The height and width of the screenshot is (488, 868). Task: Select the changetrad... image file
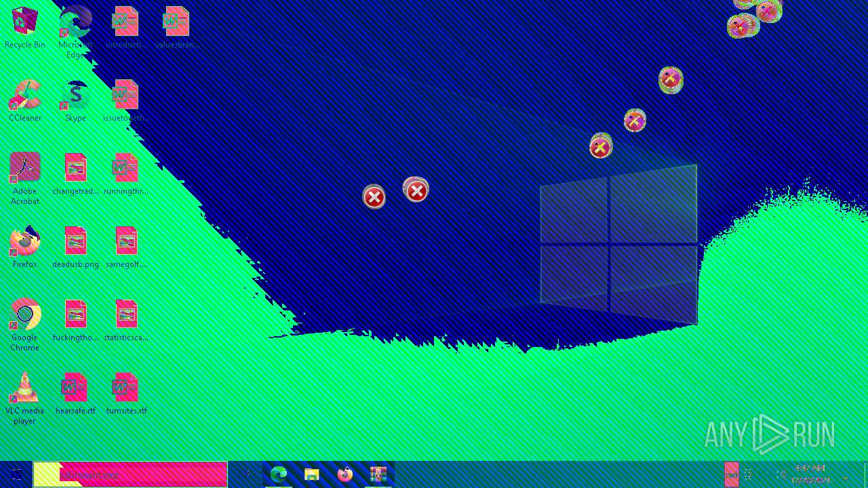[x=75, y=174]
